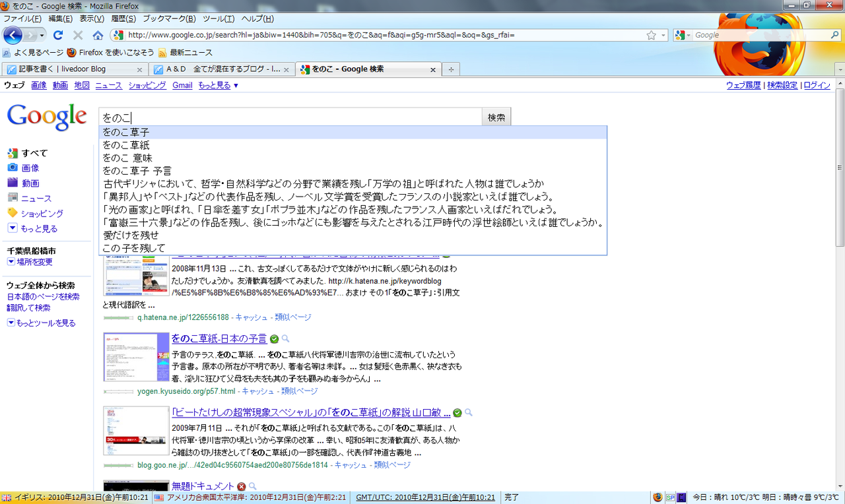The height and width of the screenshot is (504, 845).
Task: Expand the もっと見る ▼ top bar menu
Action: click(x=219, y=85)
